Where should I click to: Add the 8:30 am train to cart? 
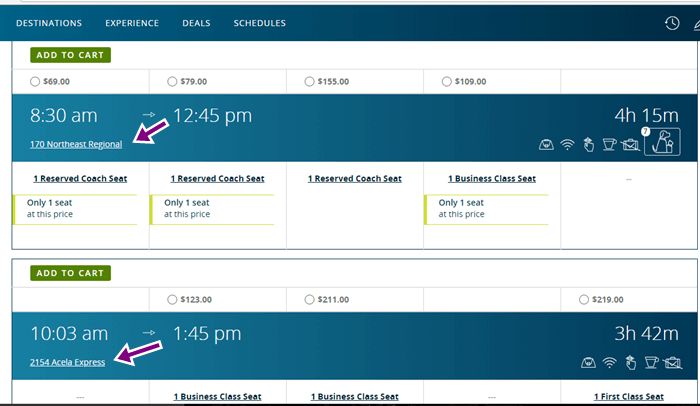pos(71,55)
